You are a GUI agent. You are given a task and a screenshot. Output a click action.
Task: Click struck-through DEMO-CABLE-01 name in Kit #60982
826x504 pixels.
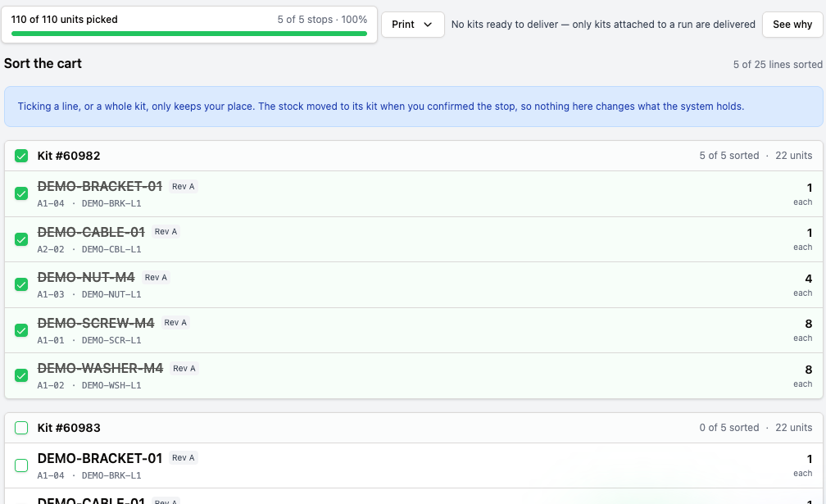91,232
